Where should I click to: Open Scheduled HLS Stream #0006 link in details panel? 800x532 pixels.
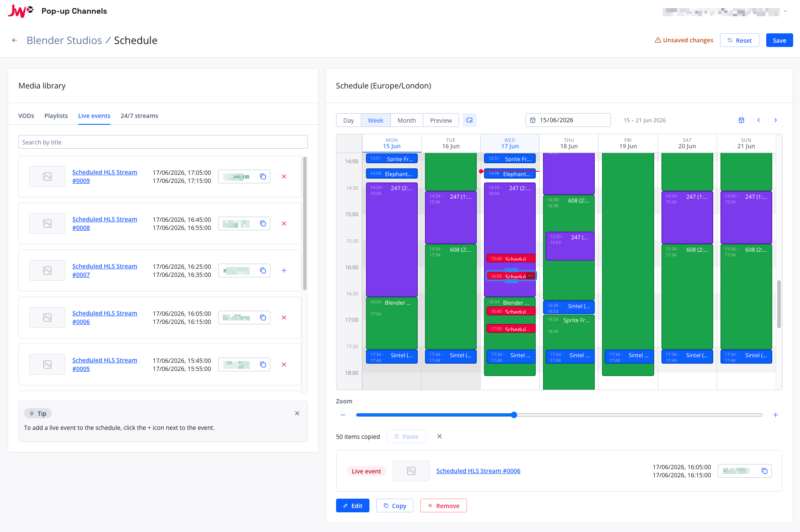pos(478,471)
